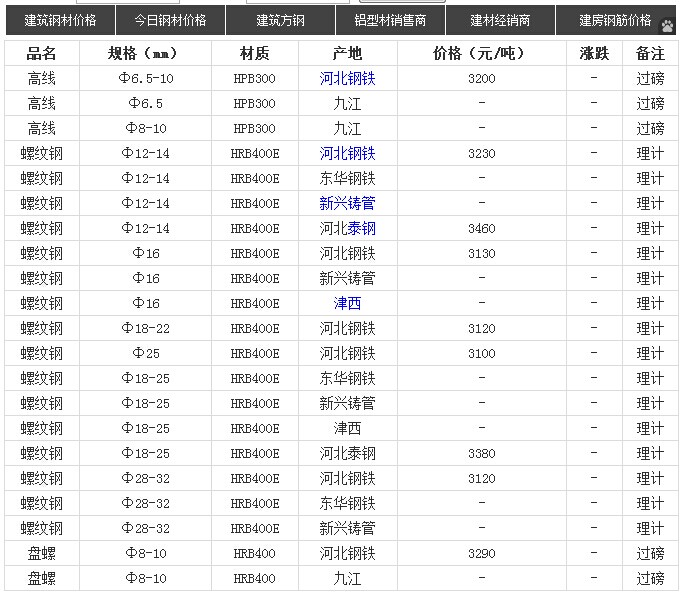Switch to 建房钢筋价格 tab
The width and height of the screenshot is (685, 595).
615,20
